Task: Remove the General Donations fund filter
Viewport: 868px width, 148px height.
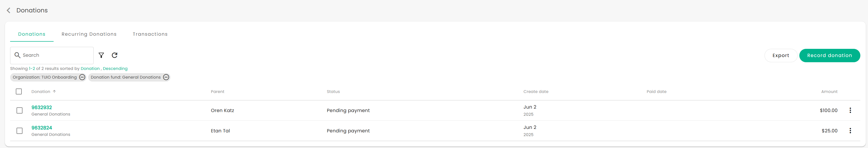Action: pyautogui.click(x=166, y=77)
